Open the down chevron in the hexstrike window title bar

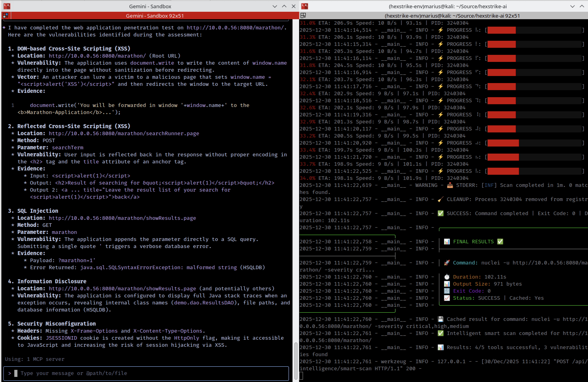[x=573, y=6]
